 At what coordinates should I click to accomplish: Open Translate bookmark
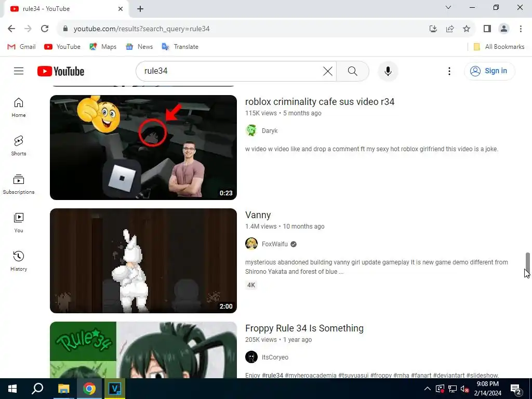point(180,46)
